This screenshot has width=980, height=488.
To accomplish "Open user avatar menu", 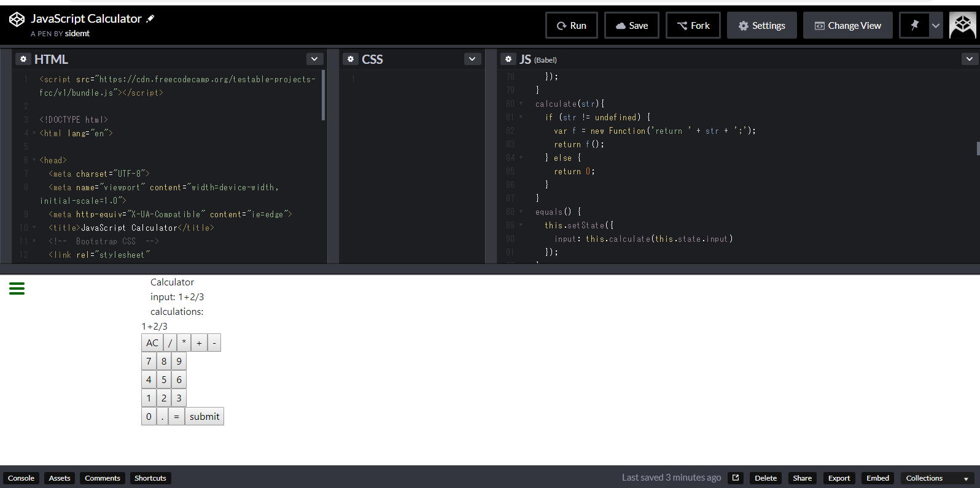I will click(962, 25).
